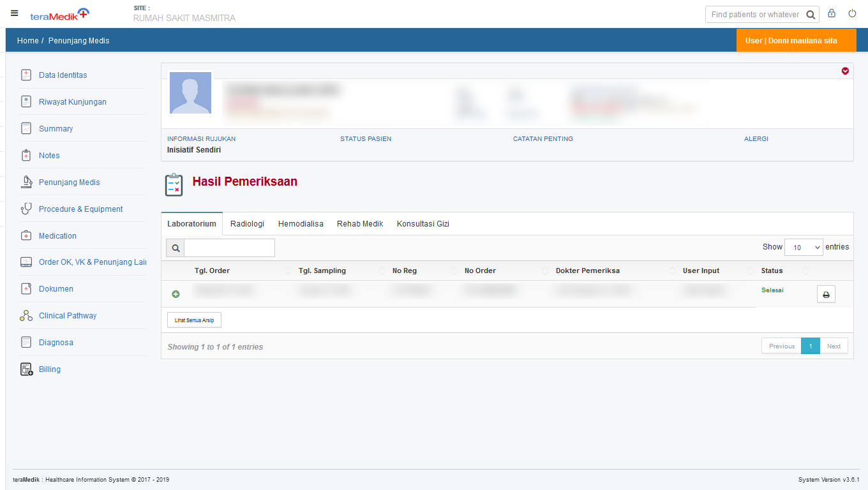Select page 1 in pagination

click(810, 346)
